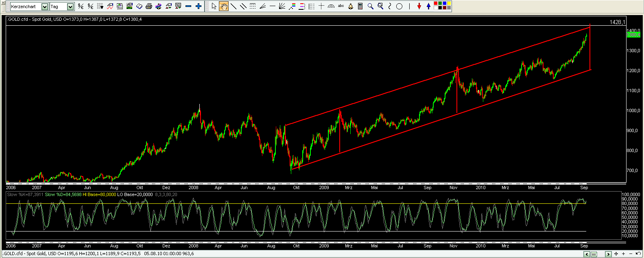Image resolution: width=644 pixels, height=258 pixels.
Task: Select the arrow pointer tool
Action: [214, 6]
